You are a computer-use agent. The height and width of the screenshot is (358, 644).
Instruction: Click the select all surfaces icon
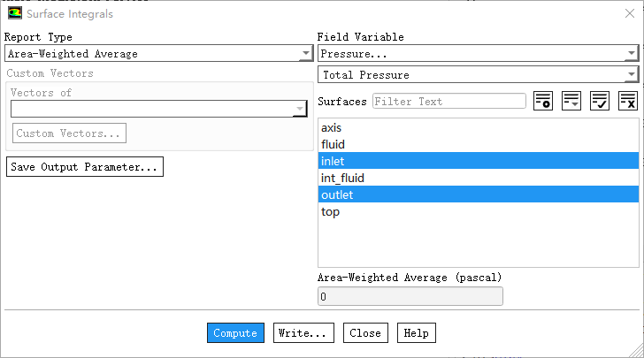tap(600, 102)
